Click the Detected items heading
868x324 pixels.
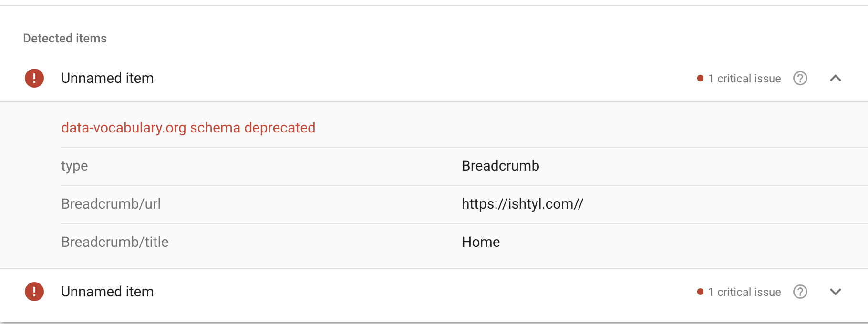(x=65, y=38)
